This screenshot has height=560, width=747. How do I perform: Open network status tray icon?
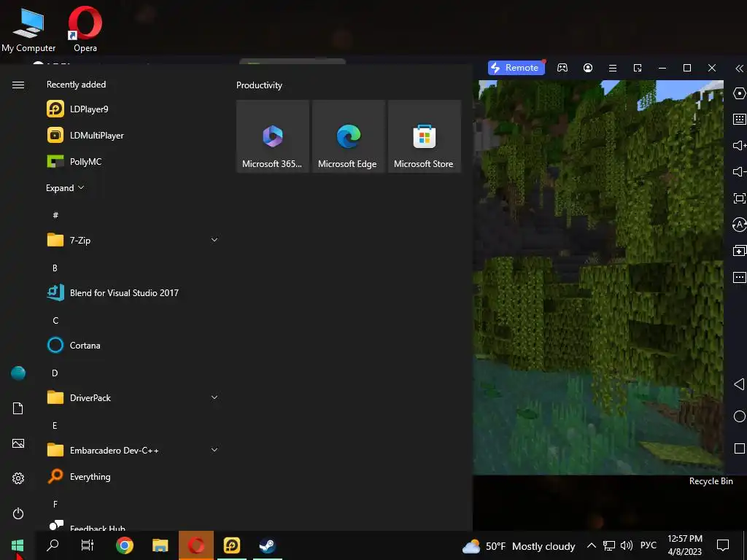click(608, 545)
